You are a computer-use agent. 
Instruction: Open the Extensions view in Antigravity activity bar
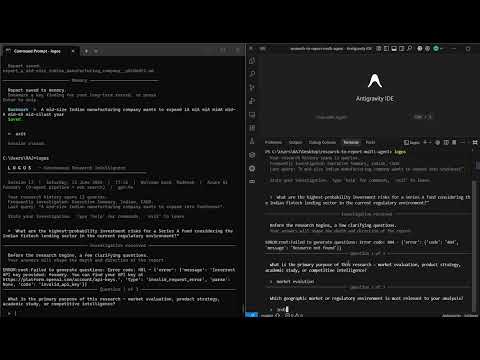pyautogui.click(x=252, y=128)
